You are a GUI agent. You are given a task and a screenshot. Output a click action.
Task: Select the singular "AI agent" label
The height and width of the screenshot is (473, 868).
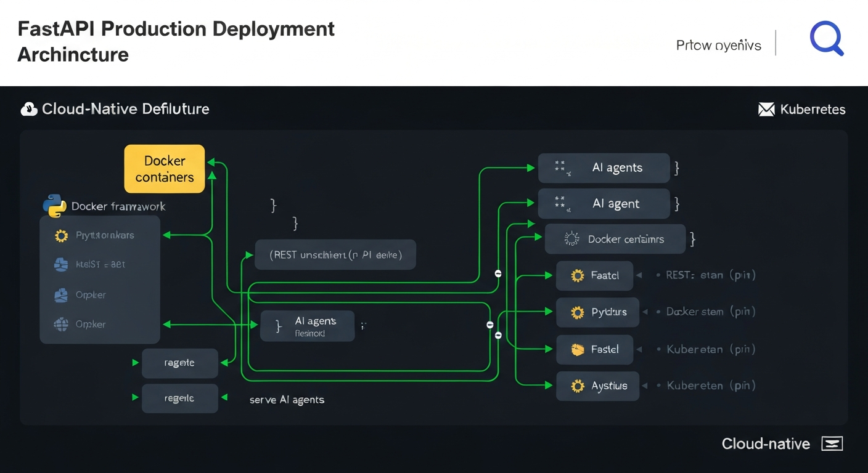(x=616, y=204)
